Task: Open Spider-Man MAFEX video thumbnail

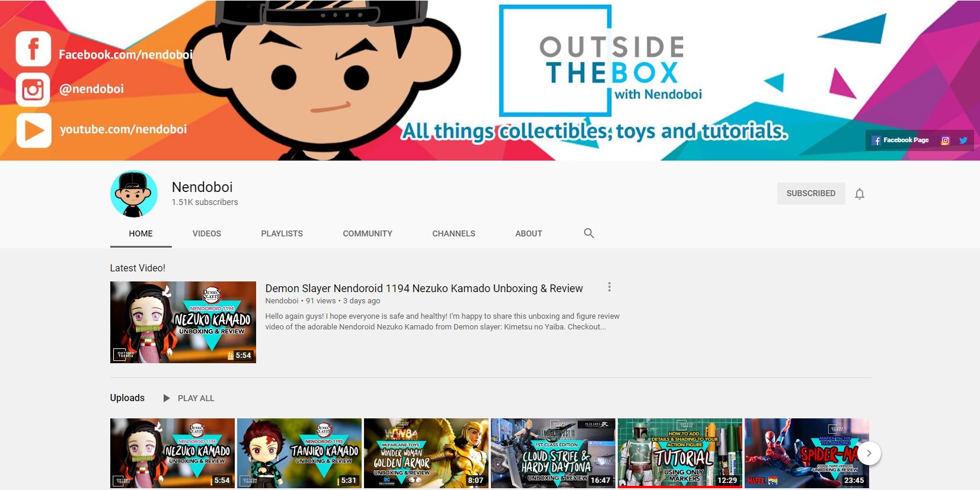Action: tap(807, 453)
